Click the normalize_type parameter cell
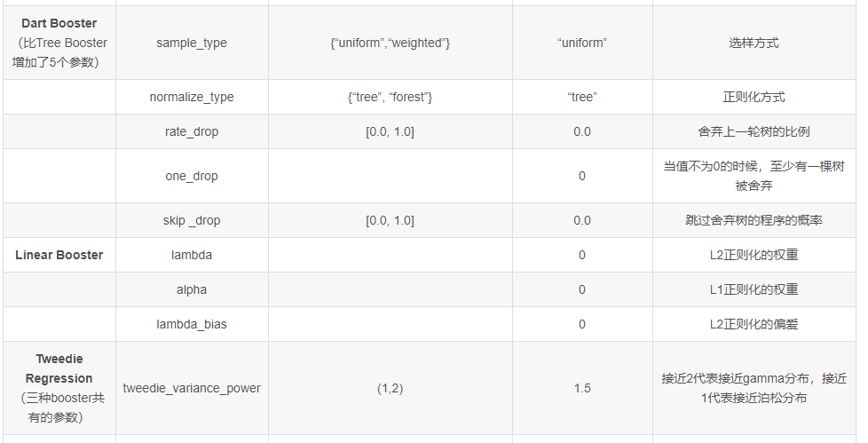 (x=192, y=97)
